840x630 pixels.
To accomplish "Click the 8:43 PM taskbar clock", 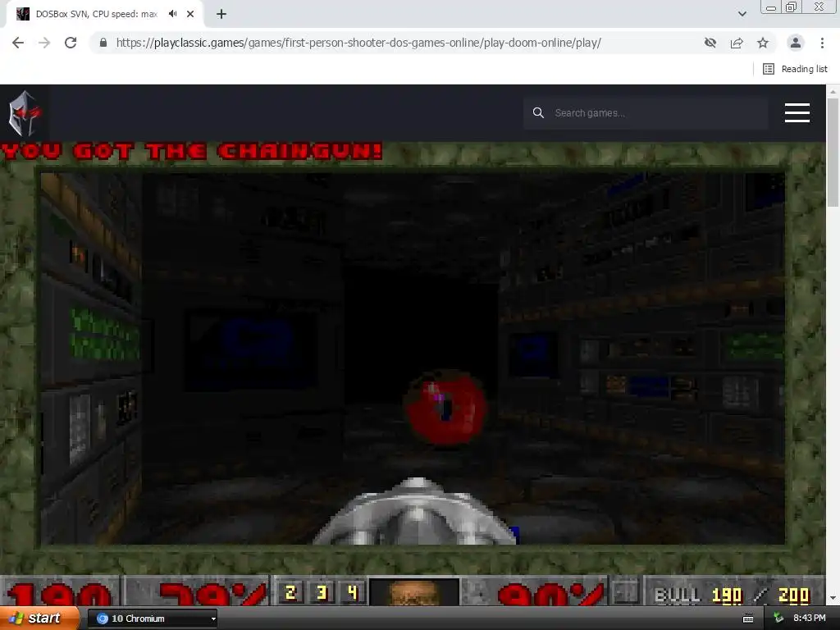I will point(809,619).
